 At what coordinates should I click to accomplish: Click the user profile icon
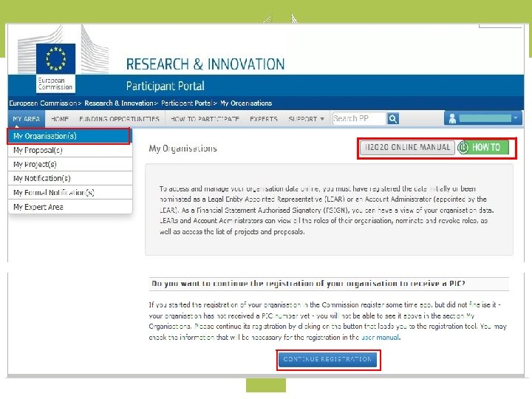[452, 119]
